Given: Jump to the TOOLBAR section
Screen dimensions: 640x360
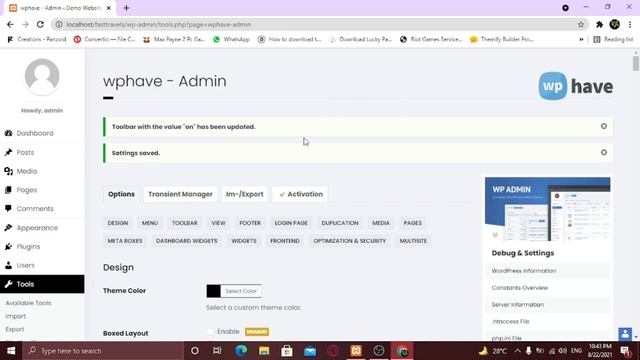Looking at the screenshot, I should click(184, 223).
